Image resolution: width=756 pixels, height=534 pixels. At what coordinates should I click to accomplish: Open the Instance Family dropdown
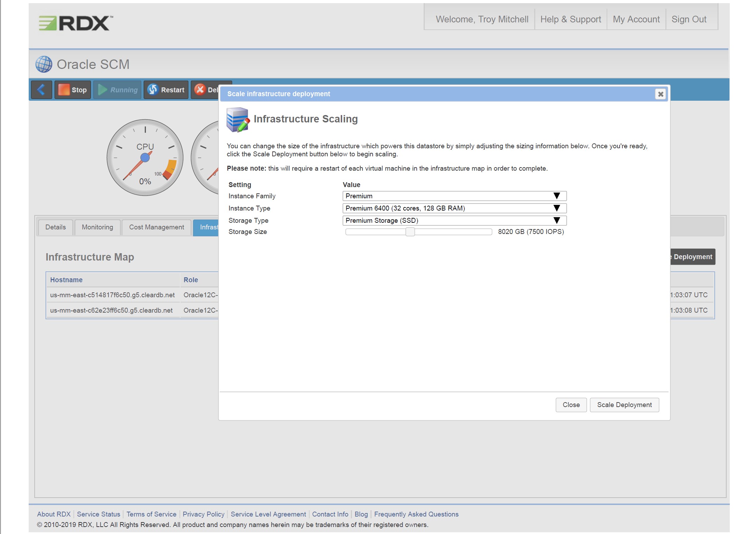tap(454, 196)
